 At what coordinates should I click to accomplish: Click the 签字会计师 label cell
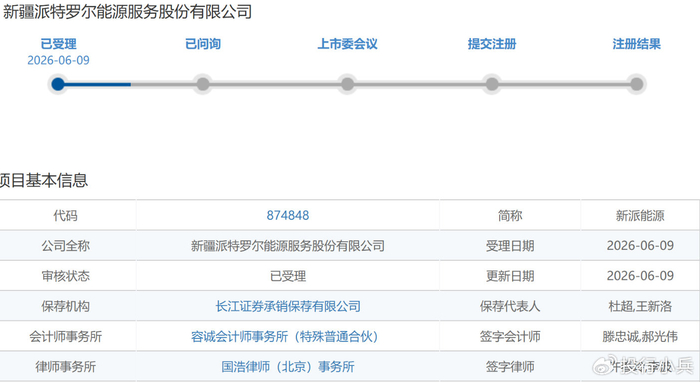coord(510,336)
